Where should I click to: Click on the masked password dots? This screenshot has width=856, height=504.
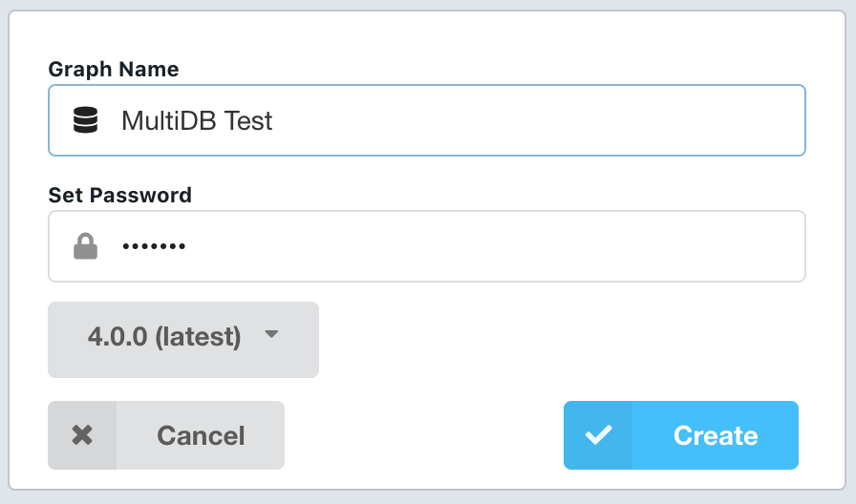[x=154, y=246]
